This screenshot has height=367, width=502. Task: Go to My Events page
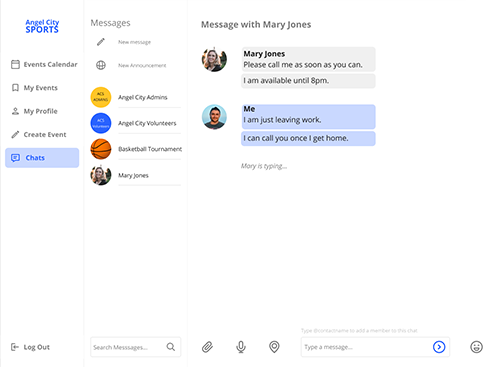pyautogui.click(x=35, y=88)
